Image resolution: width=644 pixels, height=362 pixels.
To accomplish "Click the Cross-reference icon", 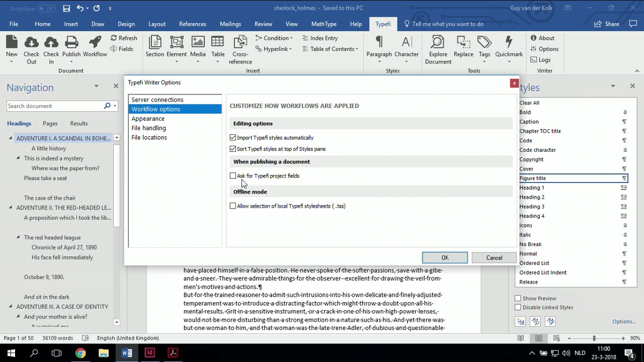I will click(x=240, y=42).
